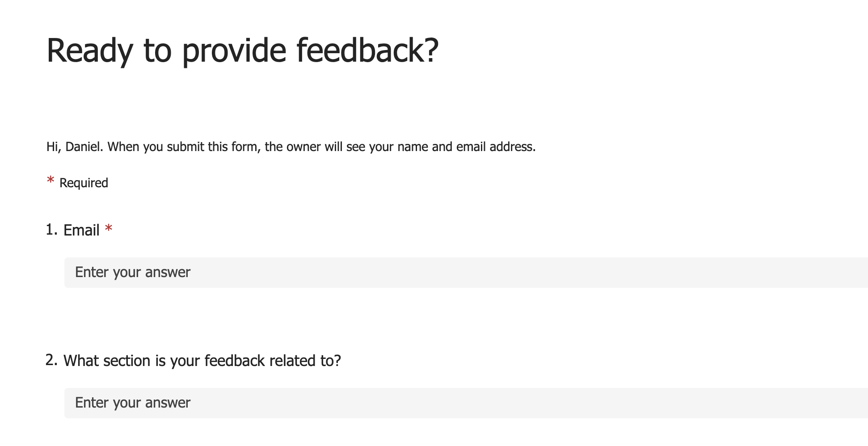
Task: Select the "Ready to provide feedback?" heading
Action: click(x=243, y=50)
